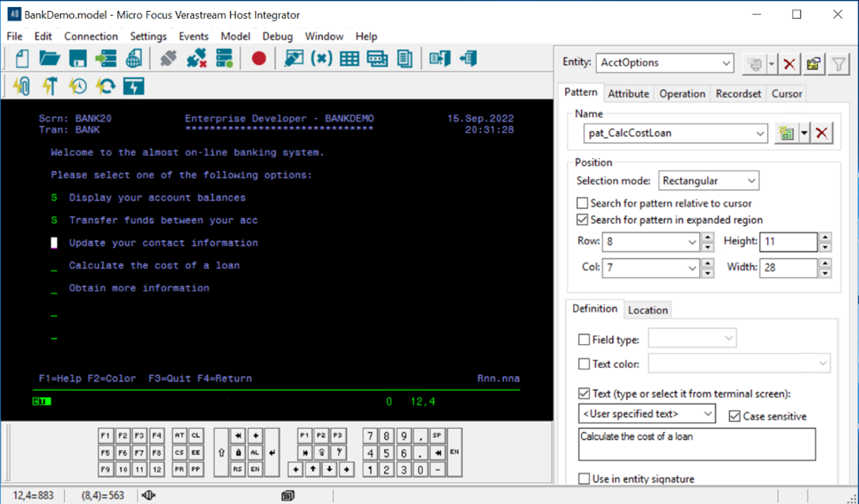Click the disconnect plug icon with red X
The width and height of the screenshot is (859, 504).
click(x=196, y=59)
